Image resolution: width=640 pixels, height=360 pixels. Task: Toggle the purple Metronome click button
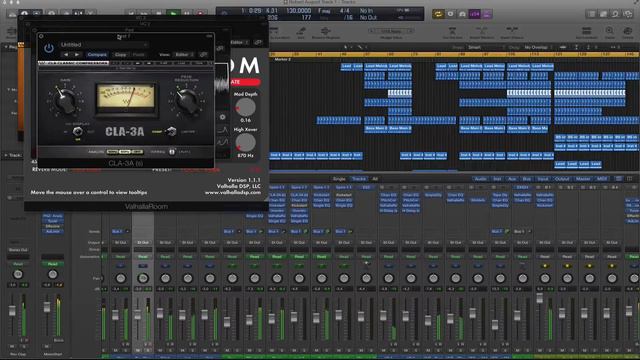(x=487, y=14)
